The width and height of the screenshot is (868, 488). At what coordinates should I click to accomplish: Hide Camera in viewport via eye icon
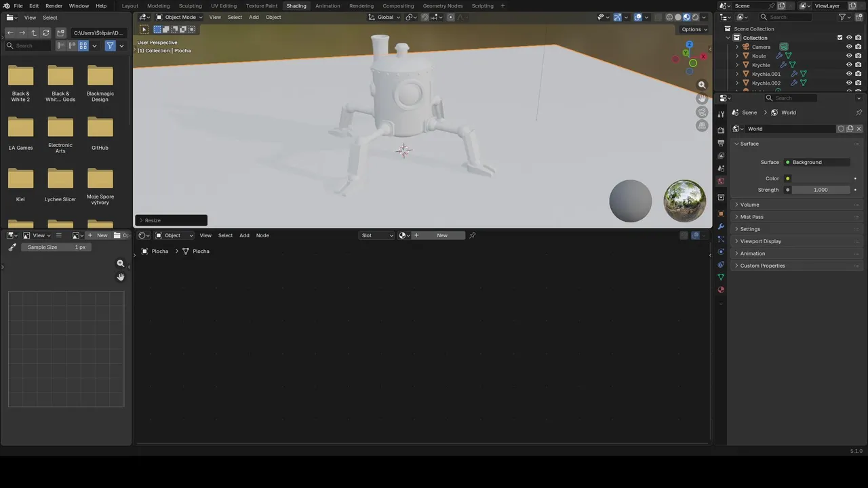[x=849, y=47]
